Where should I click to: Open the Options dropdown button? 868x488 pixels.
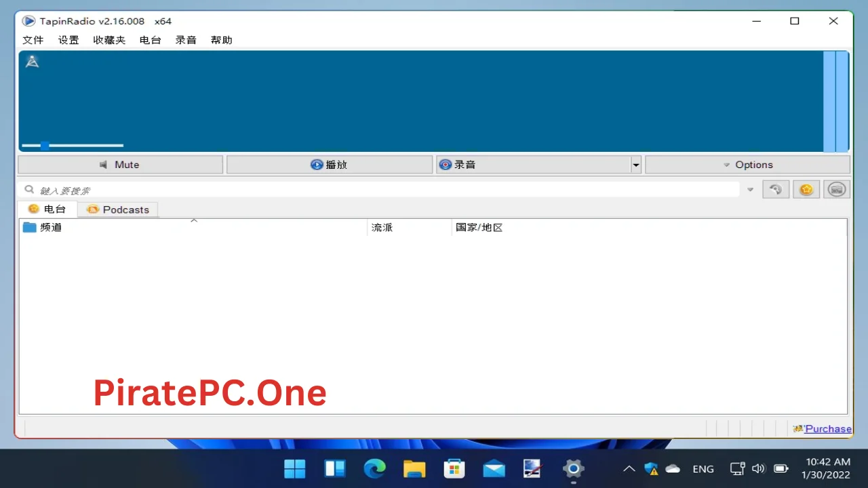(747, 165)
